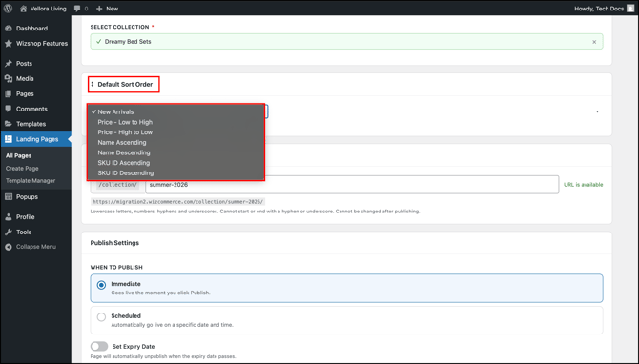The width and height of the screenshot is (639, 364).
Task: Click the WordPress logo icon
Action: (x=8, y=9)
